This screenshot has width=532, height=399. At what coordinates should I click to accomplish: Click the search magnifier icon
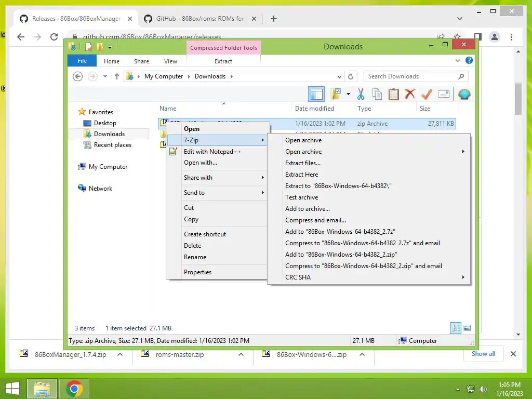pyautogui.click(x=461, y=76)
